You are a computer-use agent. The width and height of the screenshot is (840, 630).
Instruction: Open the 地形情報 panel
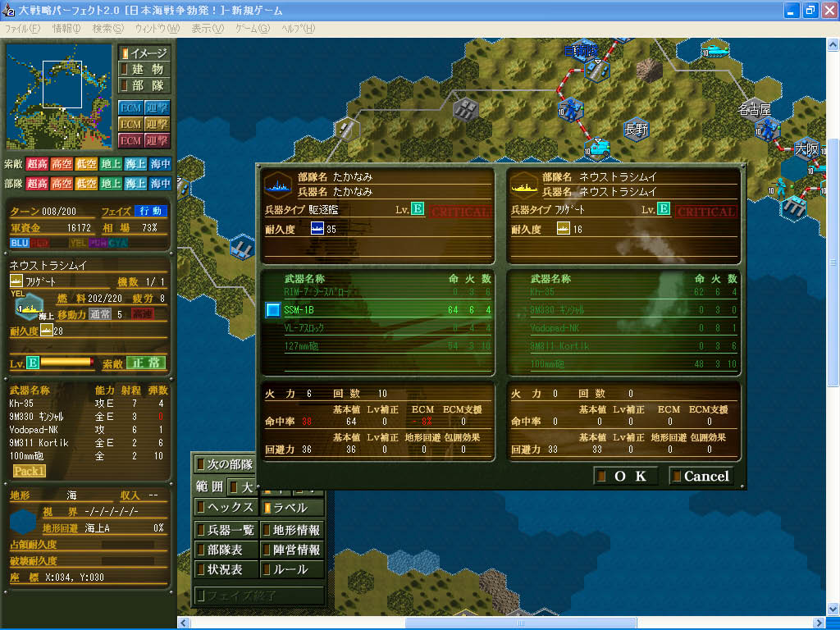click(292, 530)
